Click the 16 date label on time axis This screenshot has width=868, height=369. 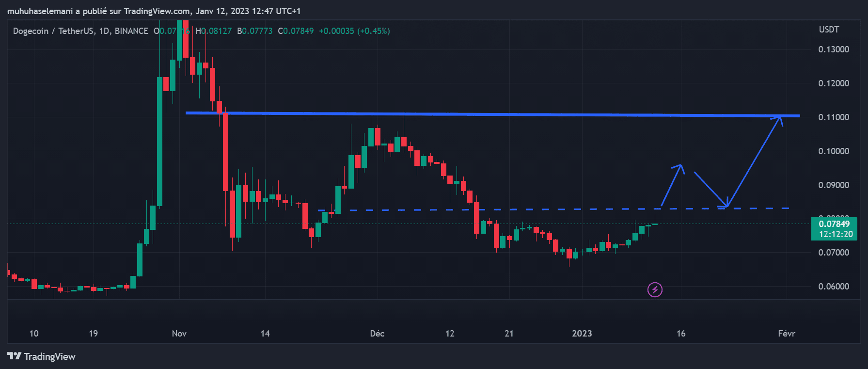[x=681, y=334]
